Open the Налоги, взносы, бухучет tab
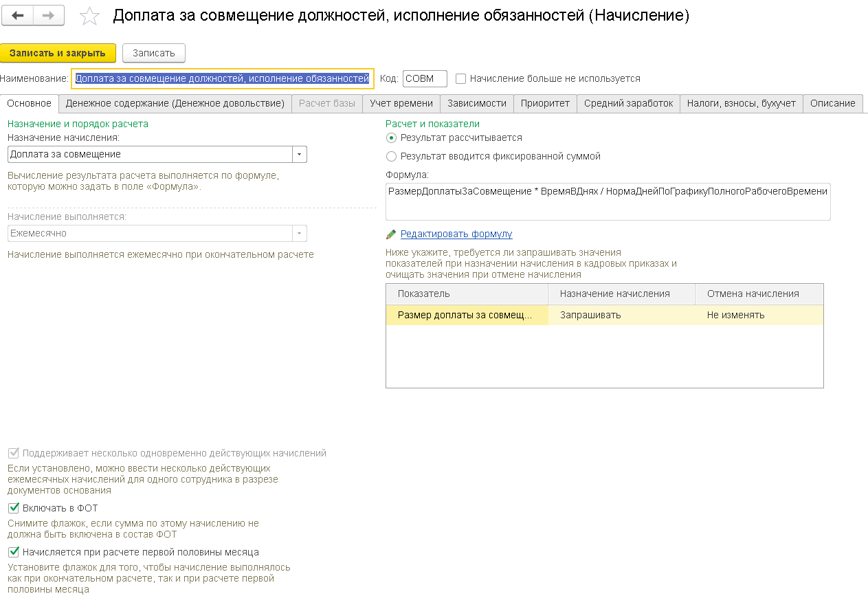The width and height of the screenshot is (868, 596). [742, 103]
